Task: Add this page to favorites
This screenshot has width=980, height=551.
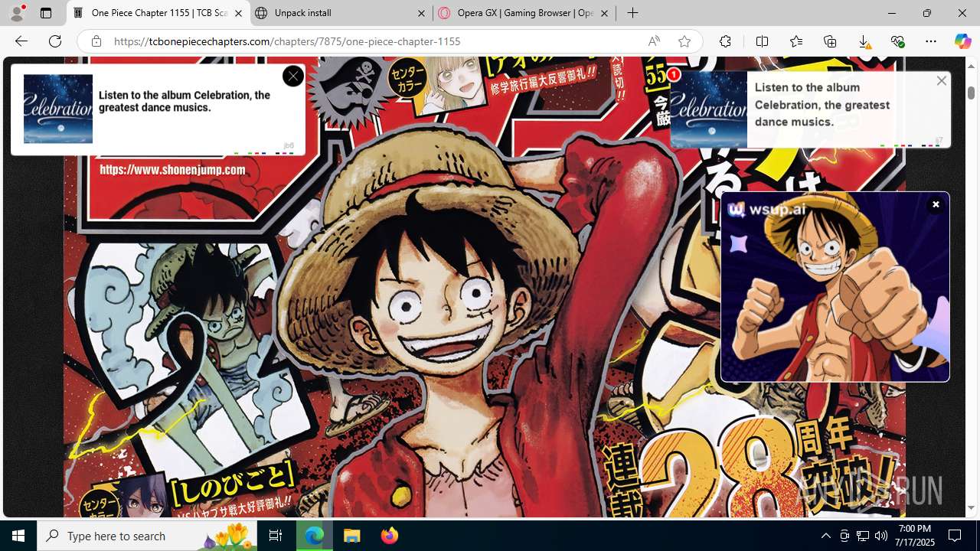Action: [684, 41]
